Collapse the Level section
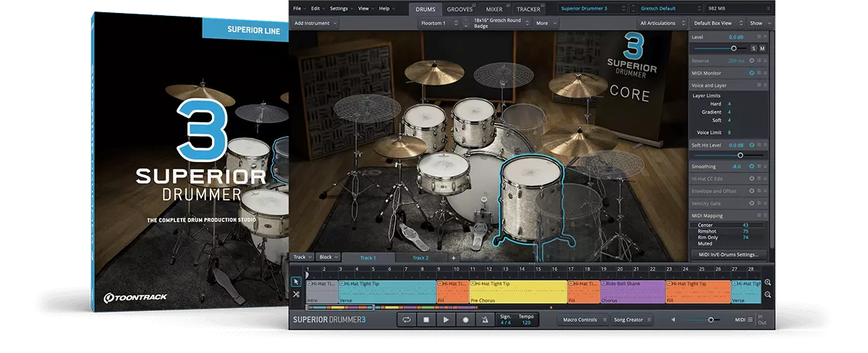868x353 pixels. (765, 36)
